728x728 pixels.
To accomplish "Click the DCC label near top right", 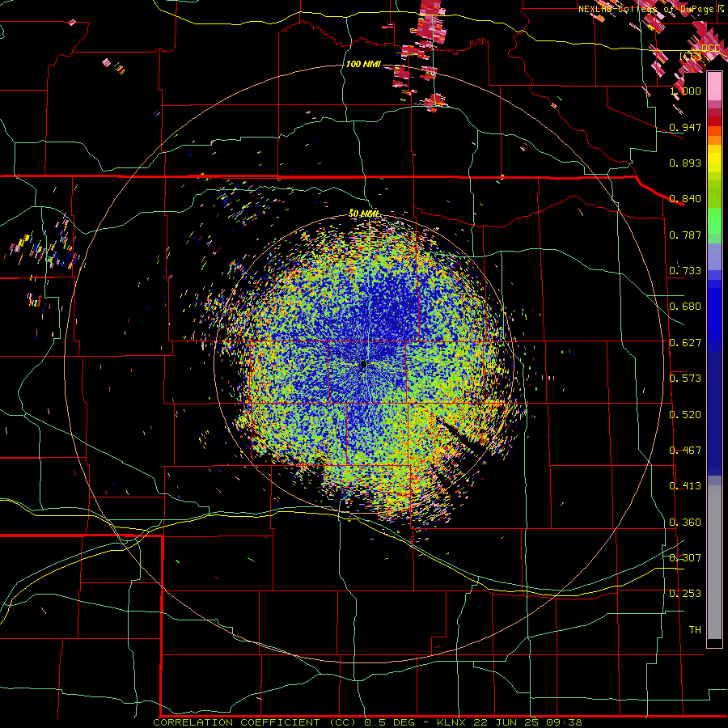I will pos(710,49).
